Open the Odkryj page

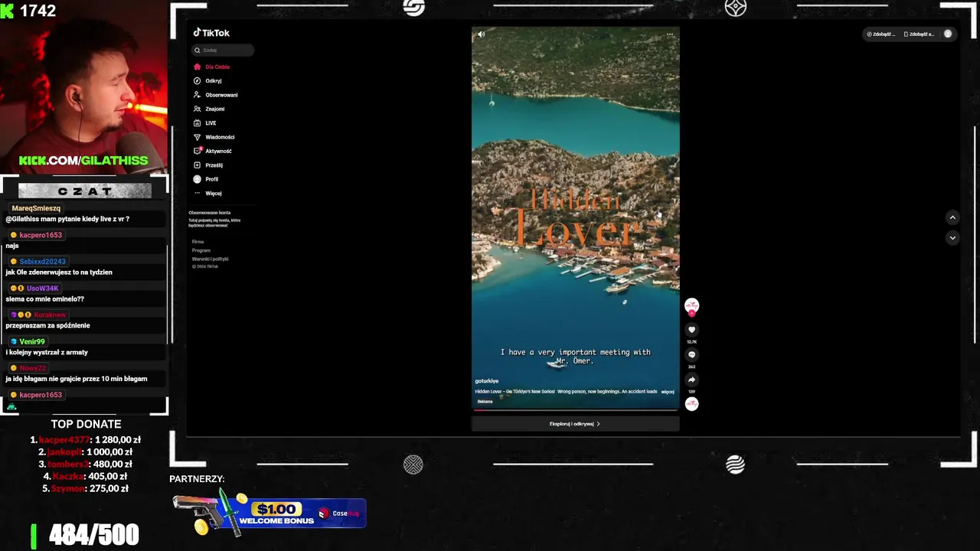pos(214,80)
